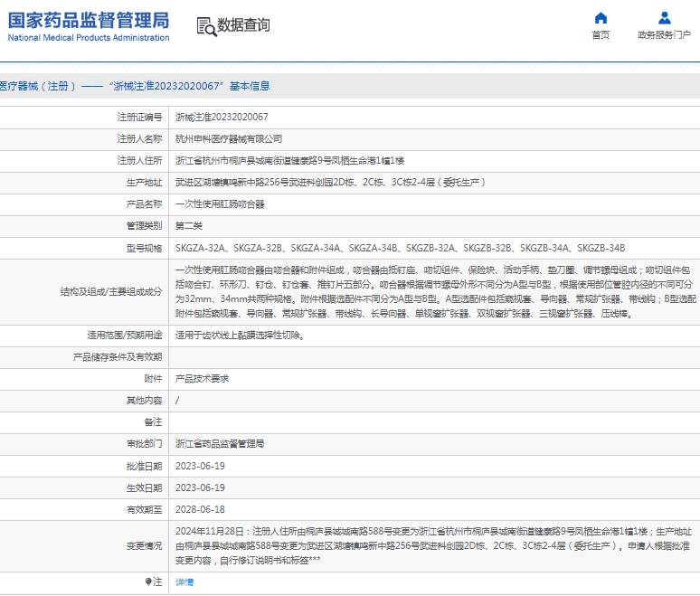
Task: Click the National Medical Products Administration logo
Action: tap(89, 27)
